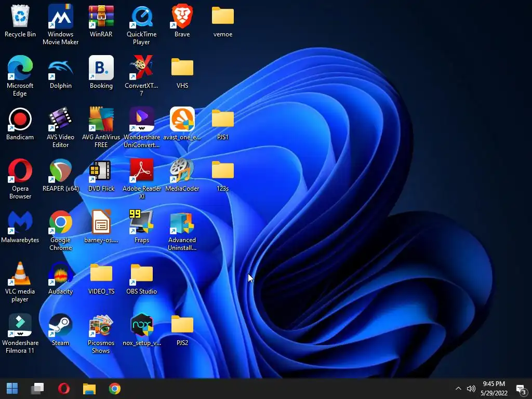The width and height of the screenshot is (532, 399).
Task: Select the PJS2 folder
Action: (x=182, y=330)
